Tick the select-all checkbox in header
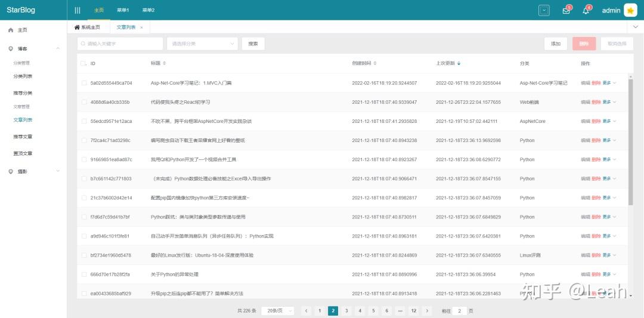Screen dimensions: 644x318 point(83,63)
